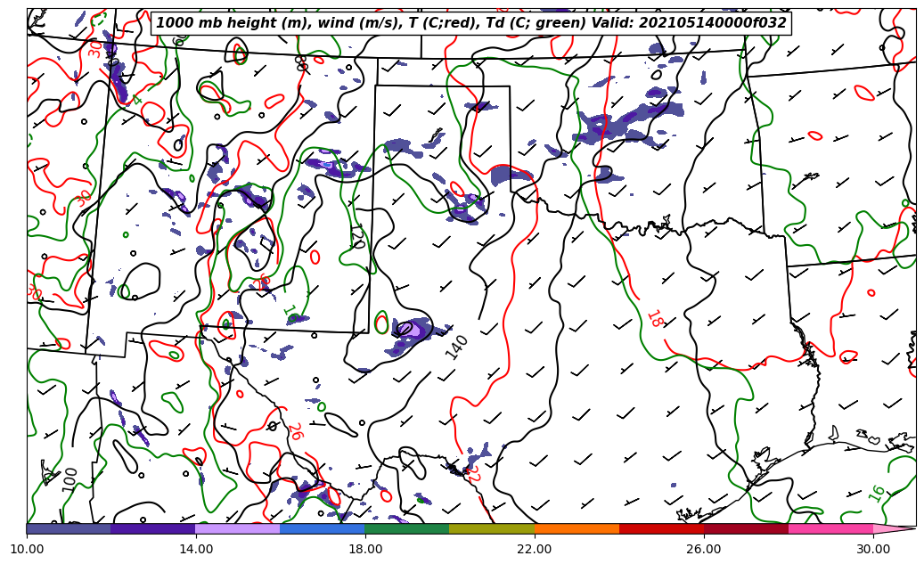Click the 14.00 colorbar tick label

click(196, 549)
